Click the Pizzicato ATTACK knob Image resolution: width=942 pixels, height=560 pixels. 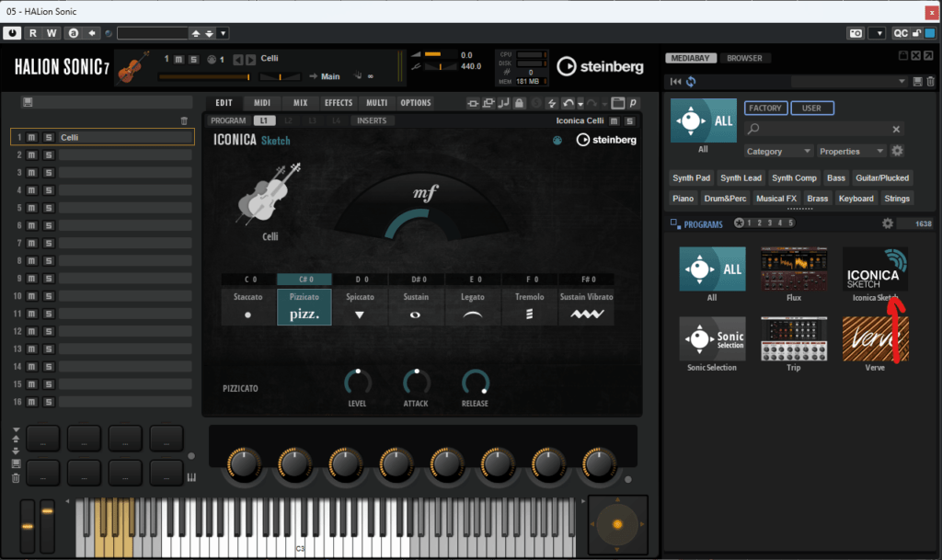coord(416,383)
